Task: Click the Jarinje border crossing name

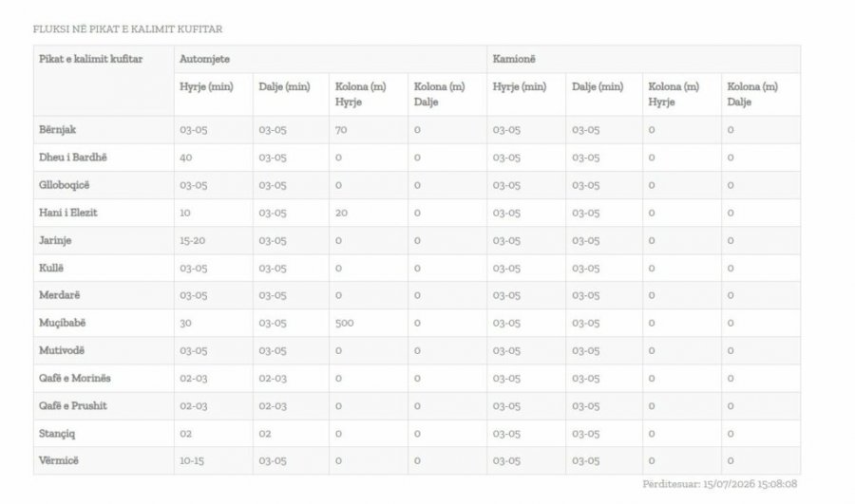Action: point(55,240)
